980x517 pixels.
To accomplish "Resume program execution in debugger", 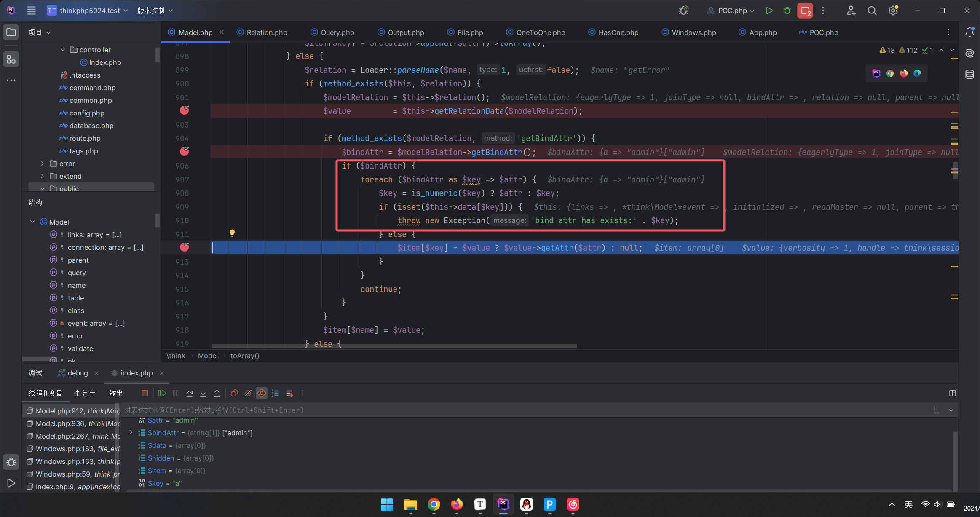I will tap(162, 393).
